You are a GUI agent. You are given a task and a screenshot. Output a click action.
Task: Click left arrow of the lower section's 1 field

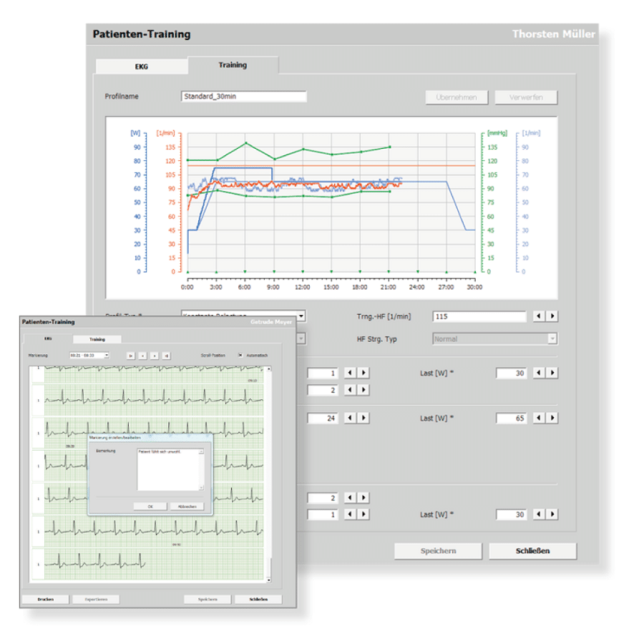[349, 514]
